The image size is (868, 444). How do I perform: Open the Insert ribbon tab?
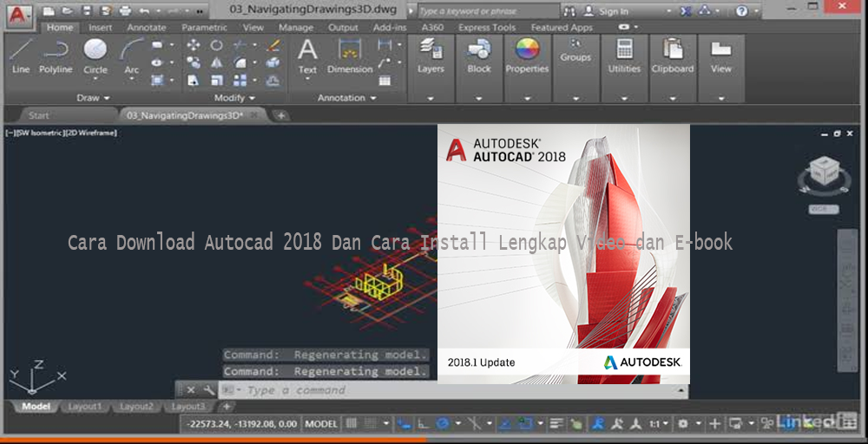tap(100, 27)
